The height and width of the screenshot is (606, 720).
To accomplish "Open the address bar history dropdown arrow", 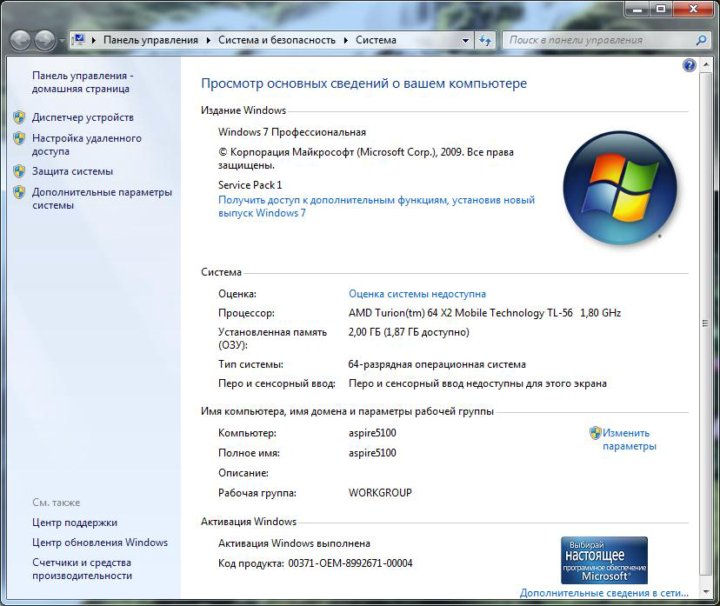I will tap(465, 41).
